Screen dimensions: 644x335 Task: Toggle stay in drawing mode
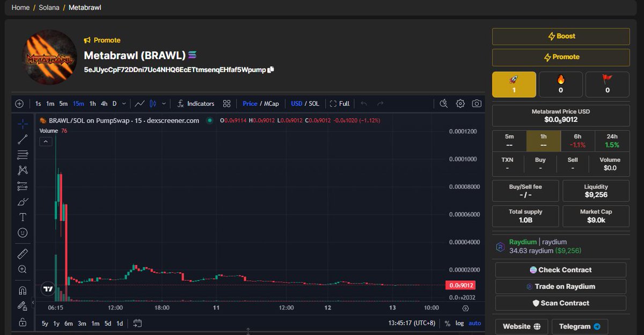click(23, 306)
